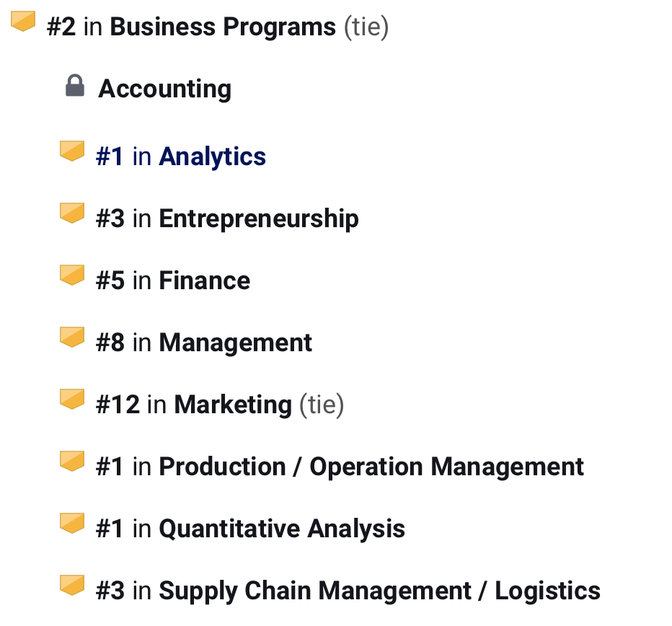The width and height of the screenshot is (672, 626).
Task: Click the lock icon beside Accounting
Action: 74,85
